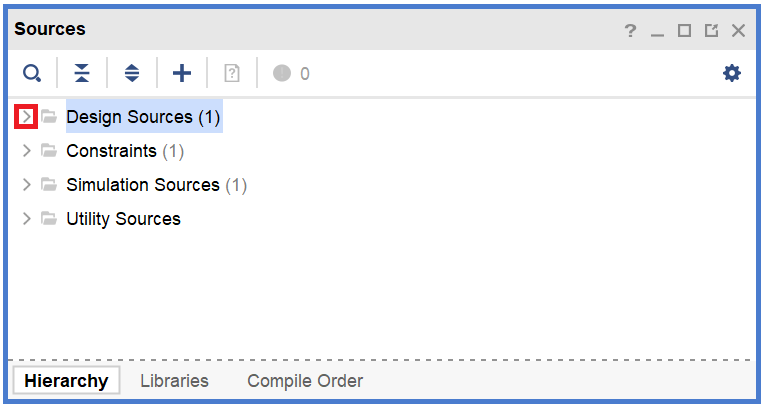764x409 pixels.
Task: Click the Collapse All icon
Action: (82, 73)
